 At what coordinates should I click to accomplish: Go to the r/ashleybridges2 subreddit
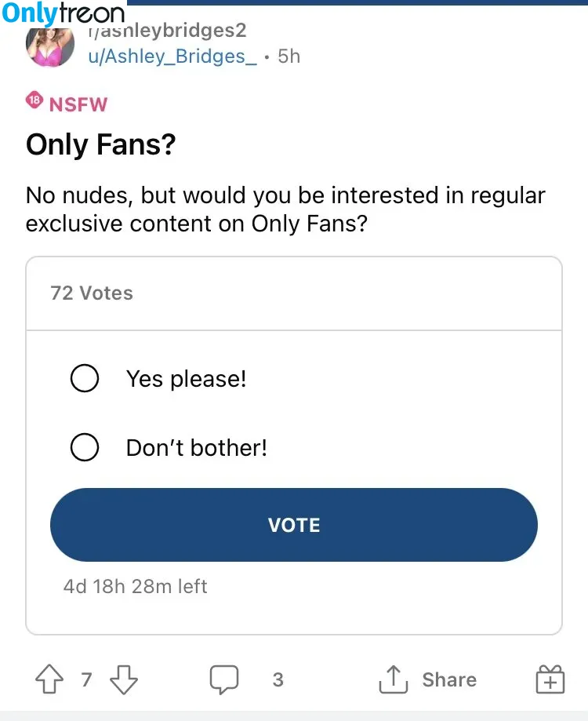pyautogui.click(x=167, y=31)
